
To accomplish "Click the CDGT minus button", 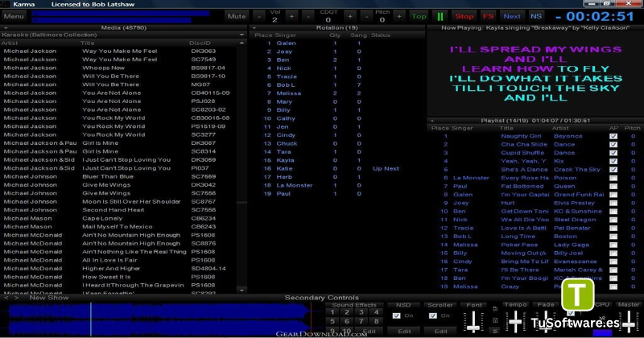I will tap(308, 16).
